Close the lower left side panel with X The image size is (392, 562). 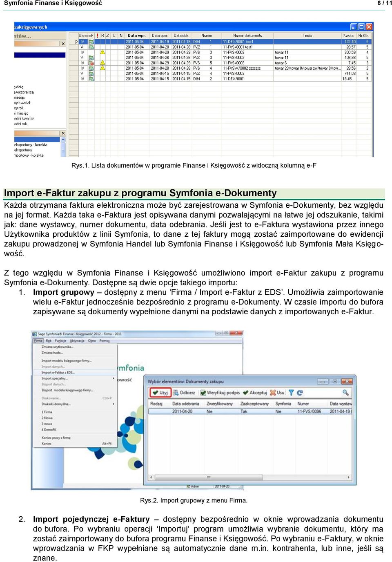(63, 133)
